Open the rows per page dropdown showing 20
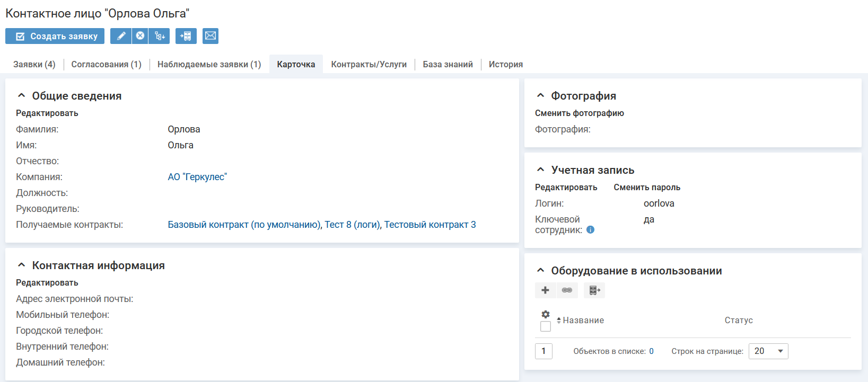Screen dimensions: 868x382 pos(768,351)
